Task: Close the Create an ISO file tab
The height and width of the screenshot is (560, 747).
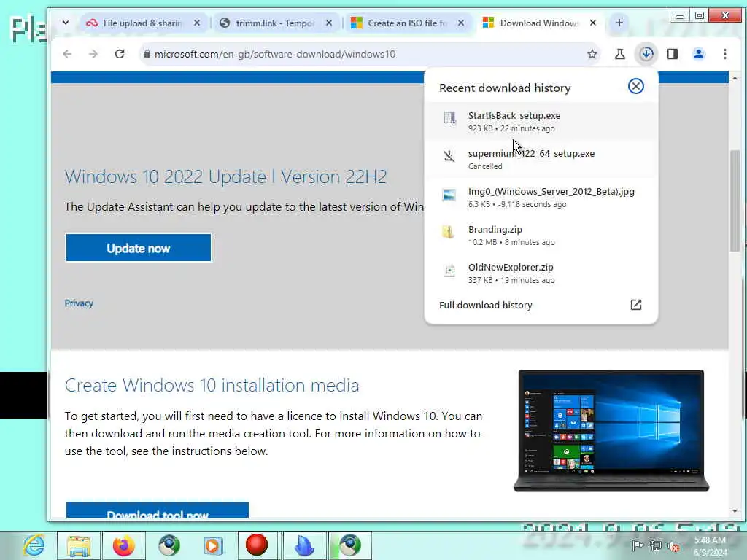Action: click(x=461, y=23)
